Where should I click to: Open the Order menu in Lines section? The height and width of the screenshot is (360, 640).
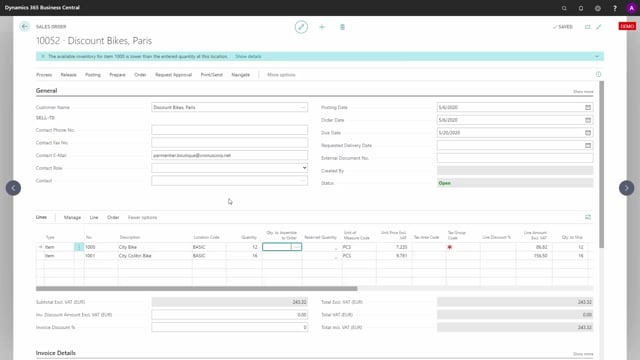113,218
